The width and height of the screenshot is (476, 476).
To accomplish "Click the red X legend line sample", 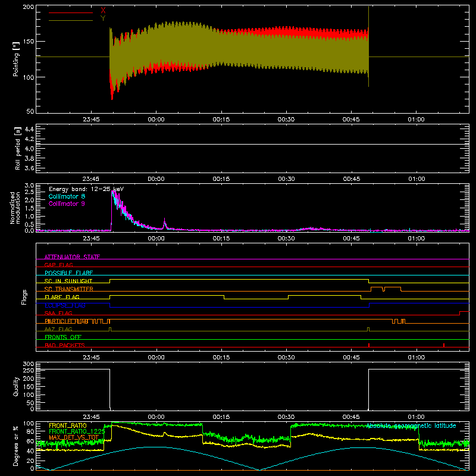I will tap(71, 12).
